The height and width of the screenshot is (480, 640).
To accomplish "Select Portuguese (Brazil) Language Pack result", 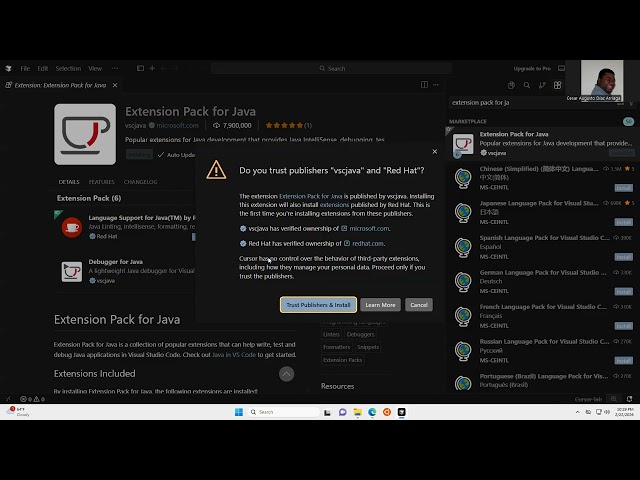I will [542, 381].
